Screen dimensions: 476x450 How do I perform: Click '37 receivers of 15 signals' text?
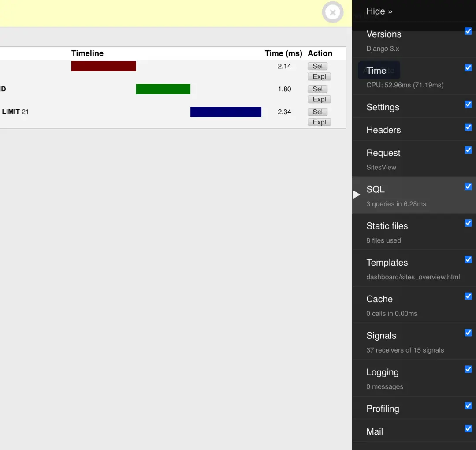click(405, 350)
